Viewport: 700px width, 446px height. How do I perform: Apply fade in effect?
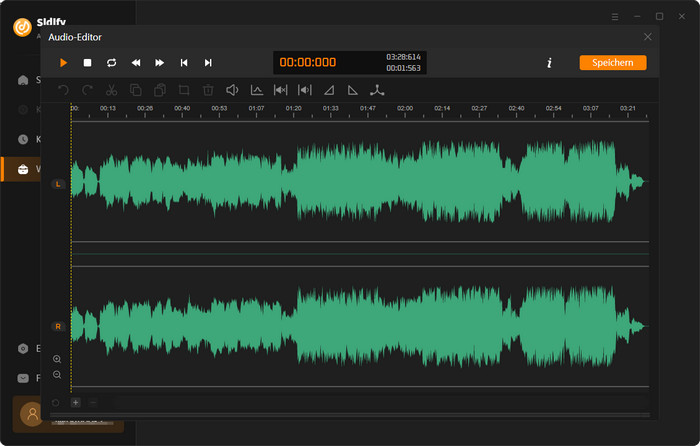click(x=329, y=90)
